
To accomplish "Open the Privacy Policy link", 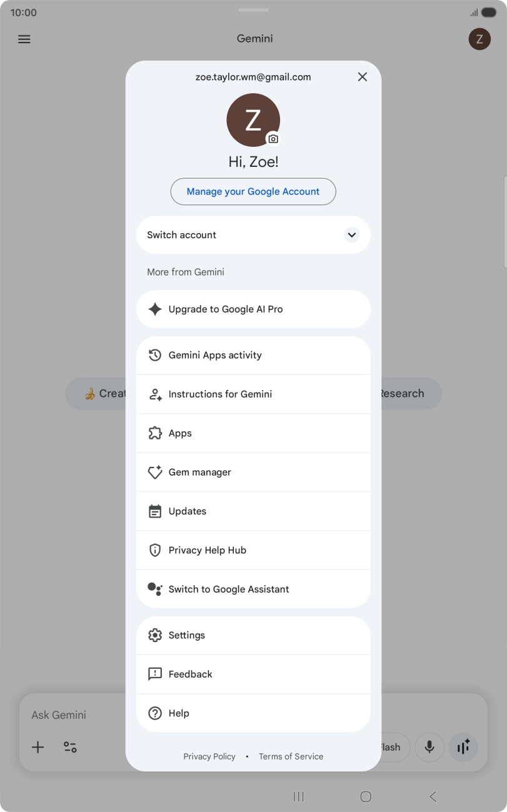I will (x=209, y=756).
